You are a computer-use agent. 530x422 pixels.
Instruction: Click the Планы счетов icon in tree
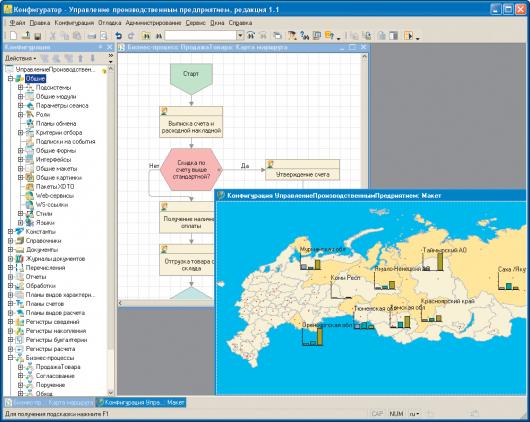20,304
